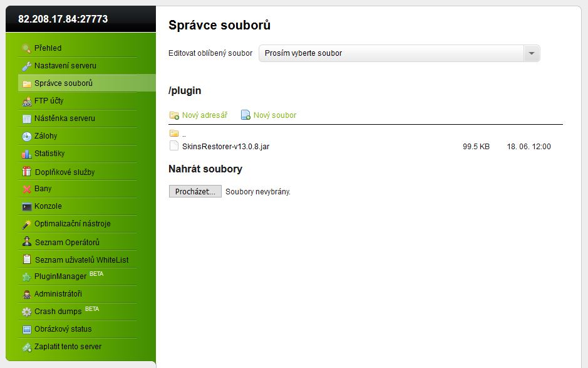This screenshot has width=588, height=368.
Task: Open the SkinsRestorer-v13.0.8.jar file
Action: (x=225, y=146)
